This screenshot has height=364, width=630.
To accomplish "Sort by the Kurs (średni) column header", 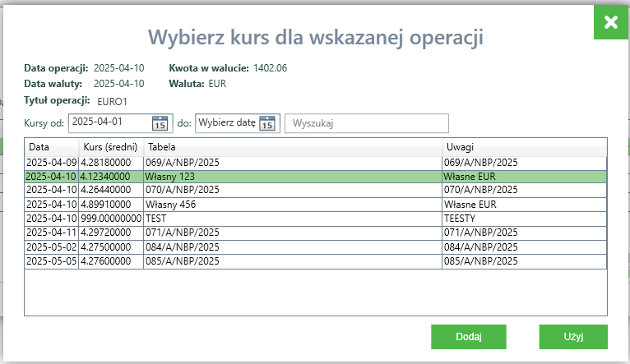I will click(111, 147).
